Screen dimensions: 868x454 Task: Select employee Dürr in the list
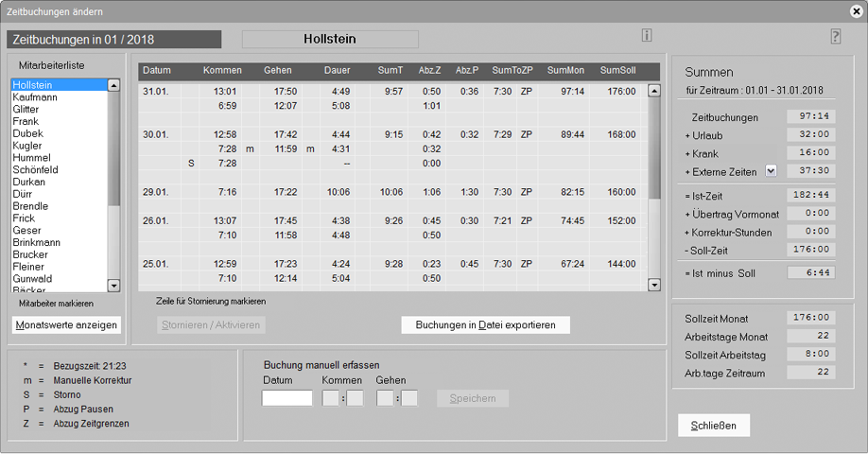coord(59,194)
